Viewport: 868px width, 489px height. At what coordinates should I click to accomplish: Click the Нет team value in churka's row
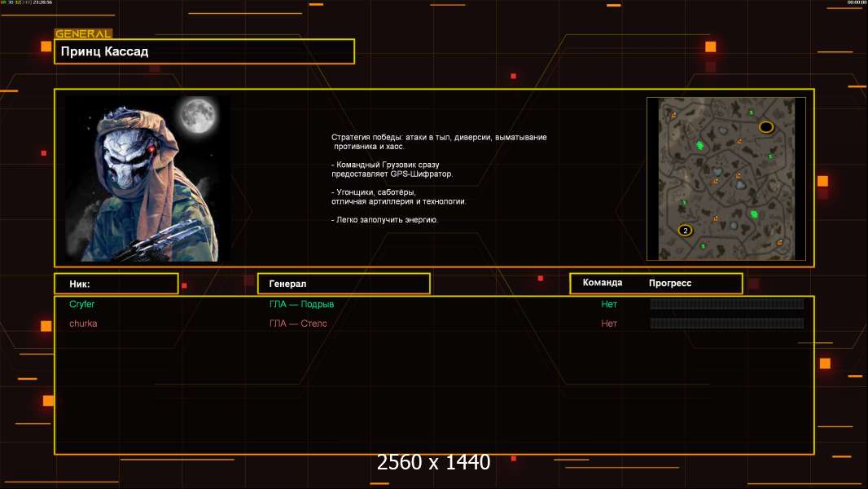[x=609, y=324]
